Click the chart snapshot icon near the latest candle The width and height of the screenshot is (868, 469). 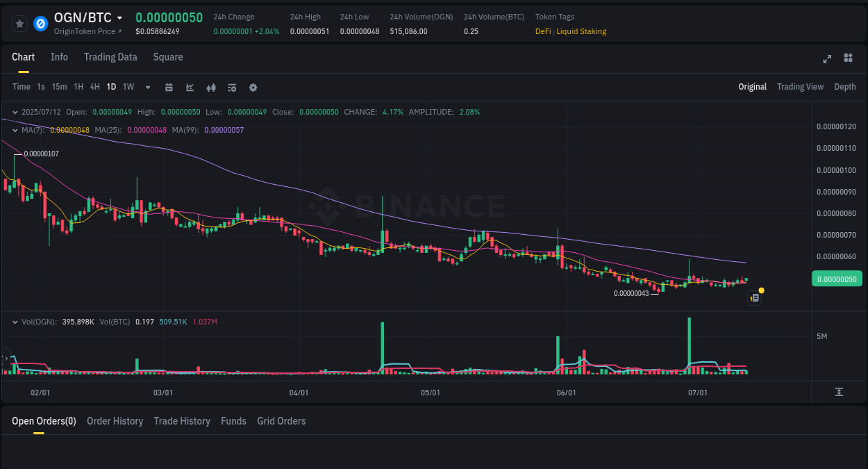[754, 297]
